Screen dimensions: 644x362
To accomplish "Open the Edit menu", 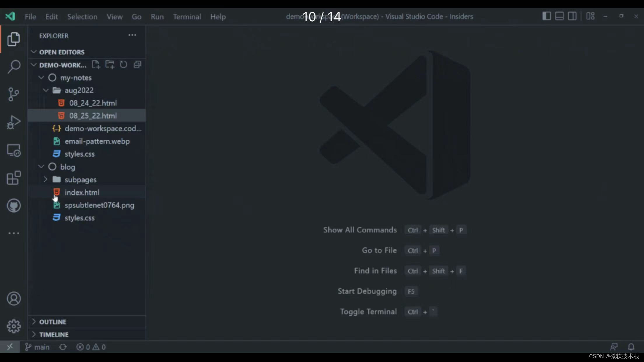I will [52, 17].
